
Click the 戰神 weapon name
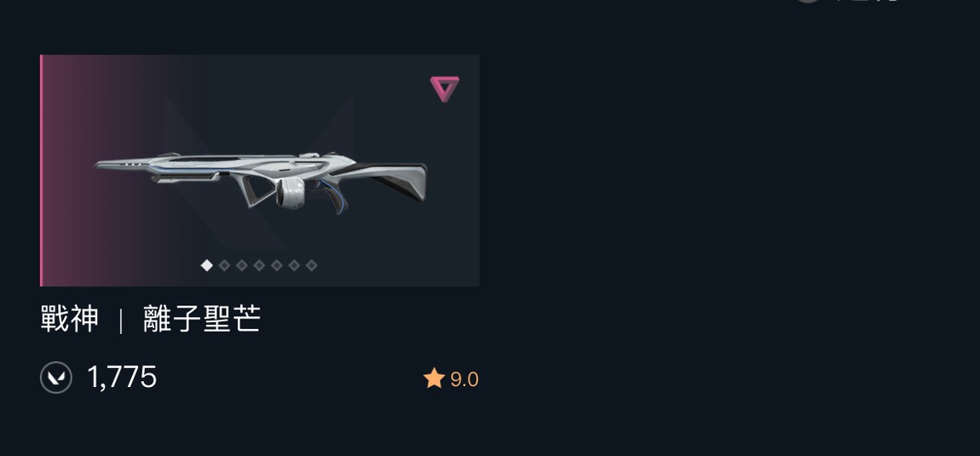[x=69, y=319]
